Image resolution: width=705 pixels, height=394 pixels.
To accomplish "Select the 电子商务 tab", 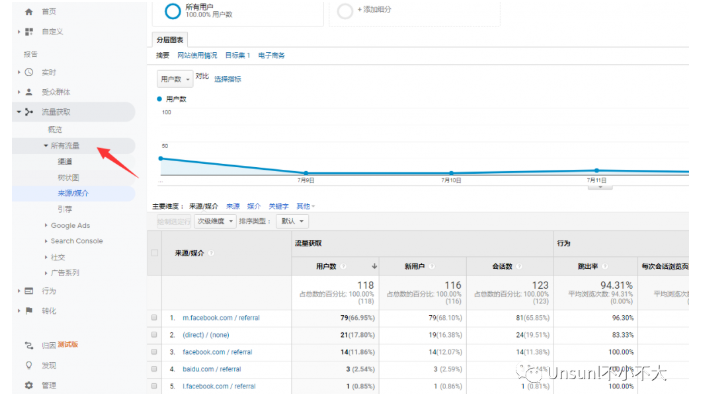I will pyautogui.click(x=272, y=55).
